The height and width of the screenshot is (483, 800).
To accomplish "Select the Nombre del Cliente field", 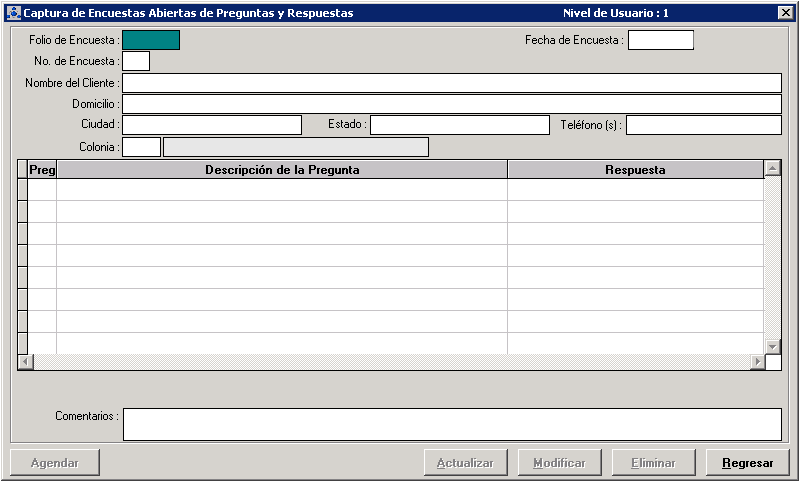I will 451,83.
